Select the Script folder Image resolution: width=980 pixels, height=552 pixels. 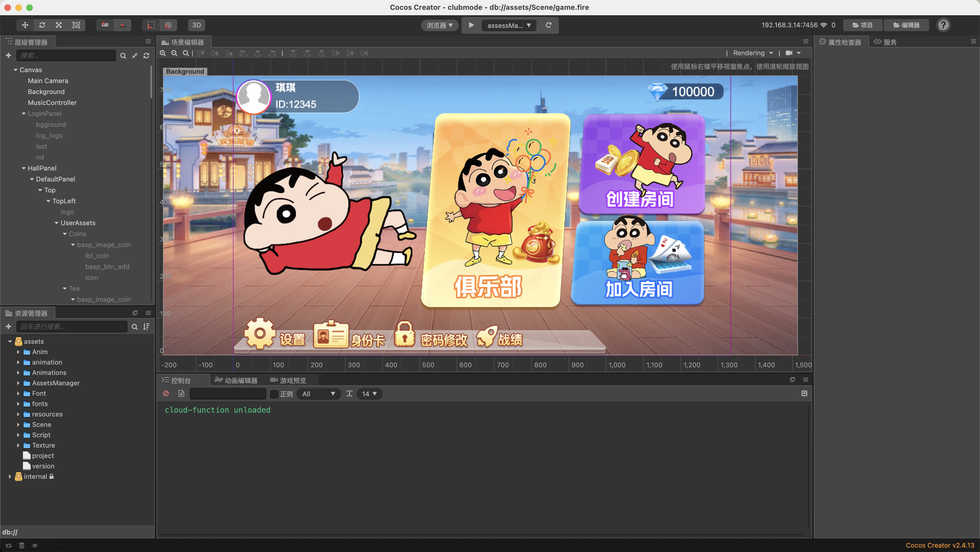tap(41, 435)
